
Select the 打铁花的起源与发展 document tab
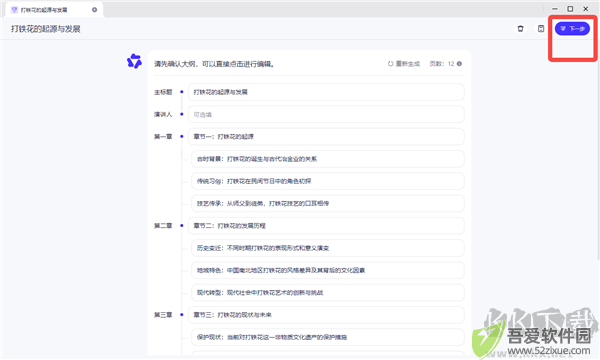click(x=54, y=10)
